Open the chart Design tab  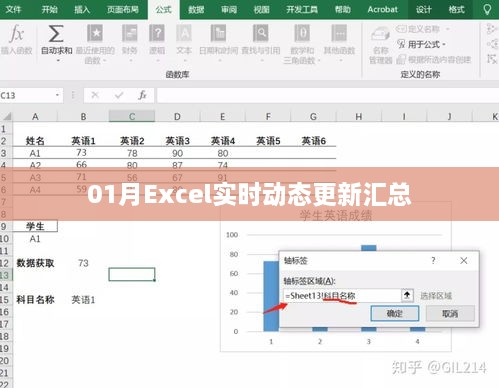(423, 9)
